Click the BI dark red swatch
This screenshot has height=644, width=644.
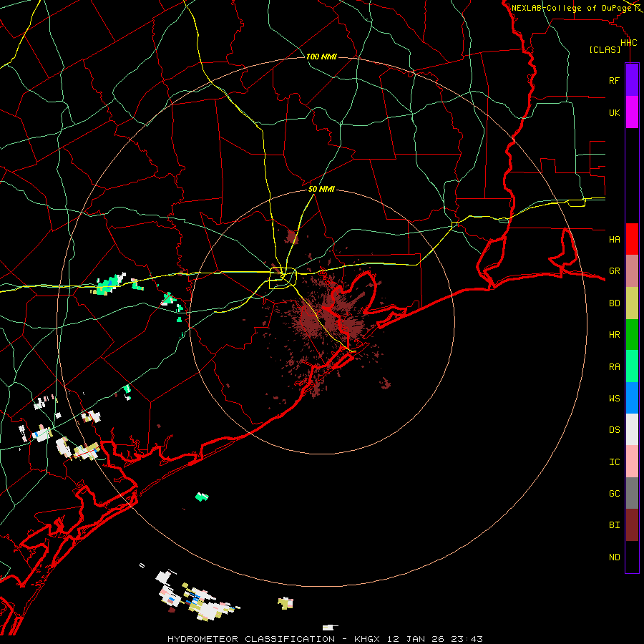(632, 525)
